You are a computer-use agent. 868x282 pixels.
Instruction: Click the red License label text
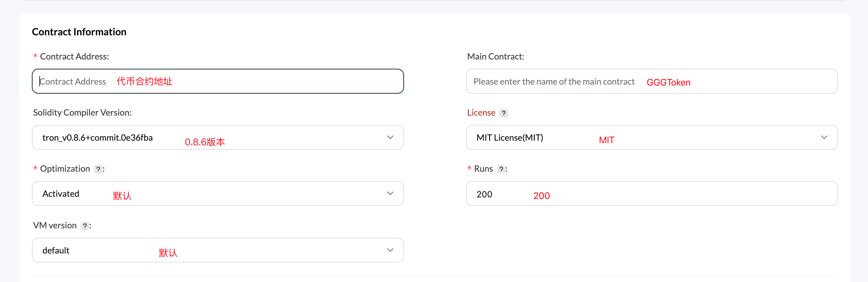click(481, 112)
